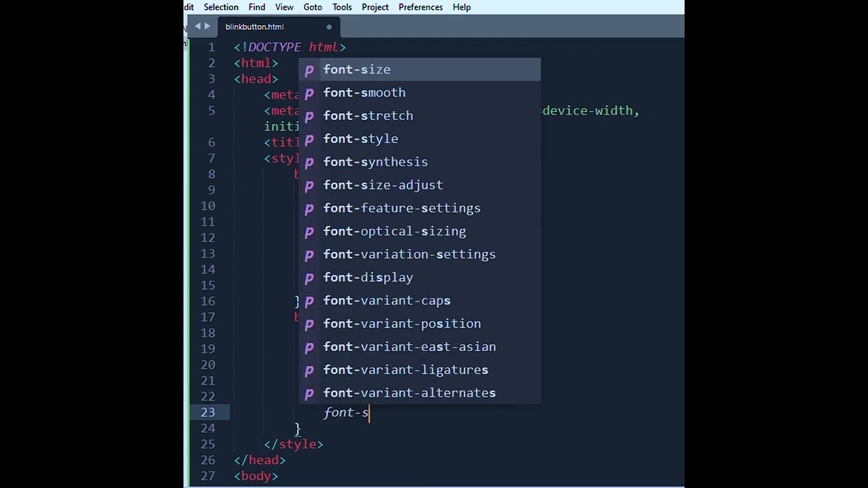Open the Help menu
868x488 pixels.
pos(462,7)
